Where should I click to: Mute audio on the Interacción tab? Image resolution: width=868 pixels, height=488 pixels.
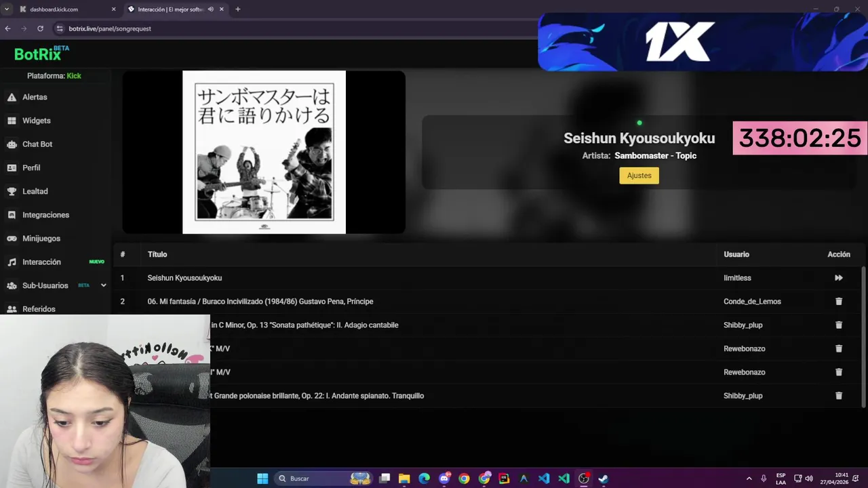tap(210, 9)
